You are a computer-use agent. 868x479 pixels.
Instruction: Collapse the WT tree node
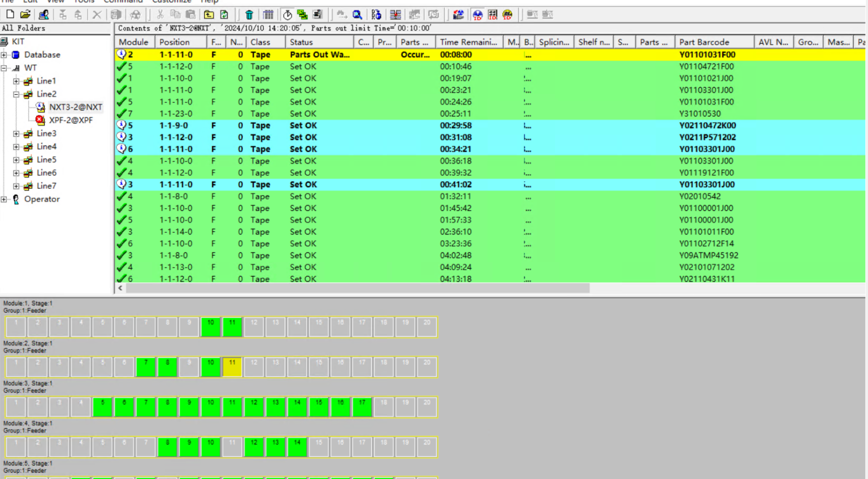coord(4,68)
